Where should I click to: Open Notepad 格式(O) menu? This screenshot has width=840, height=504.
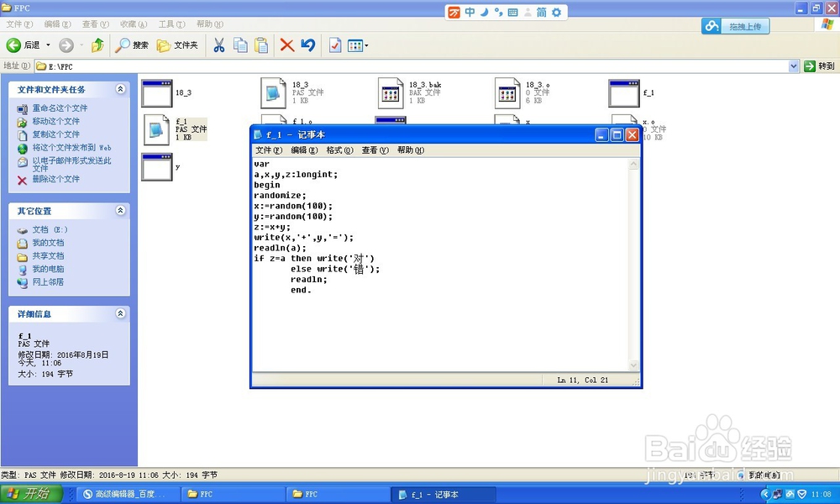tap(339, 150)
